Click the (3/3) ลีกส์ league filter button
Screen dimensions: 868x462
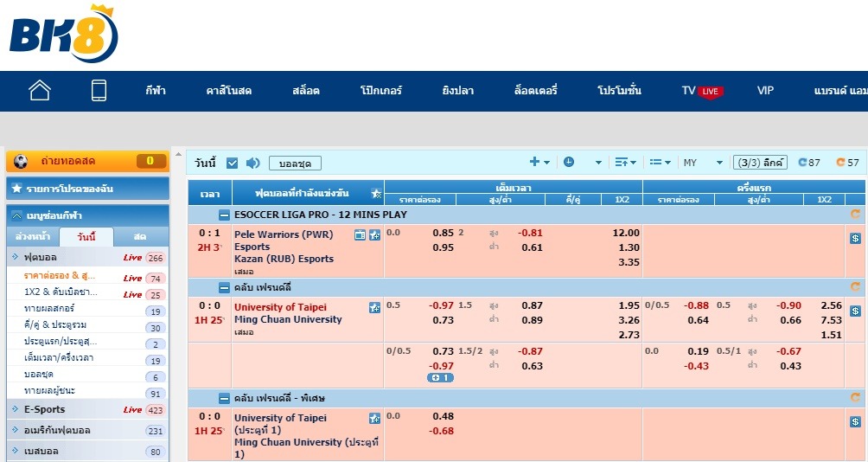[x=760, y=163]
